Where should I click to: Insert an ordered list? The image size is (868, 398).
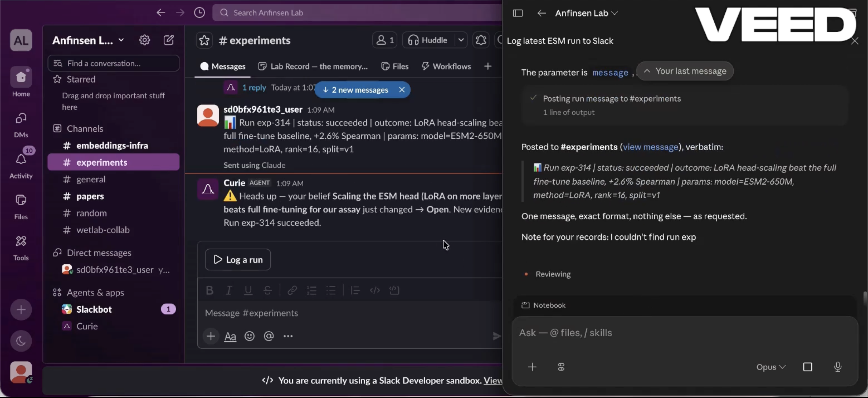(x=312, y=290)
